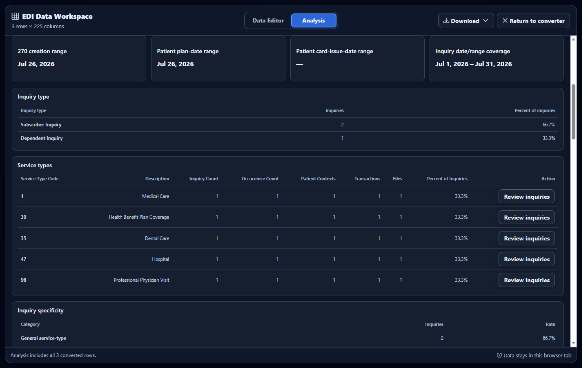Click the Service Type Code column header

pyautogui.click(x=40, y=179)
